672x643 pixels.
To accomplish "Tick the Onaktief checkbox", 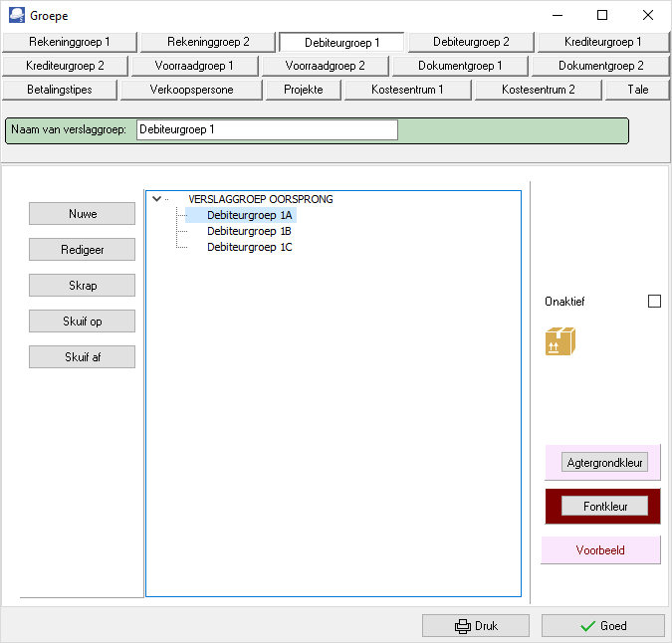I will [654, 302].
